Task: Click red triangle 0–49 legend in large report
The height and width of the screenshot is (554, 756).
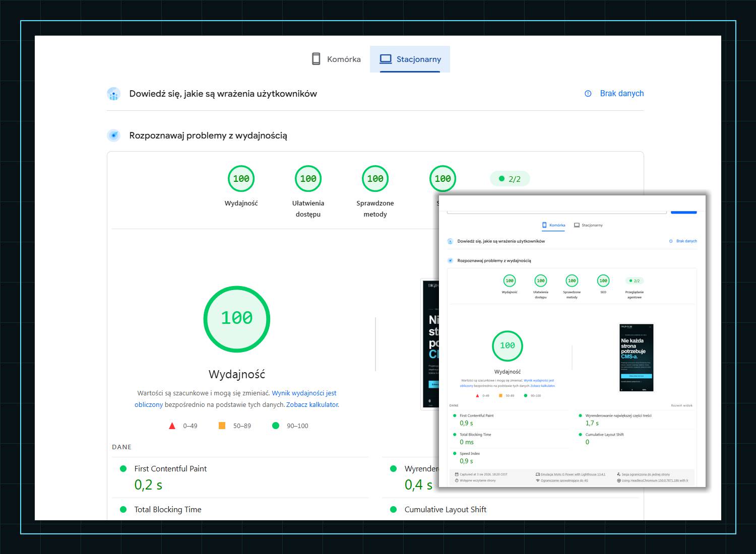Action: pyautogui.click(x=172, y=426)
